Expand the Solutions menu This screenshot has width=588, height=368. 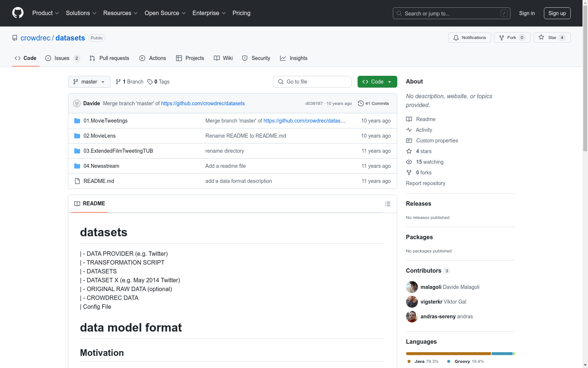click(81, 13)
